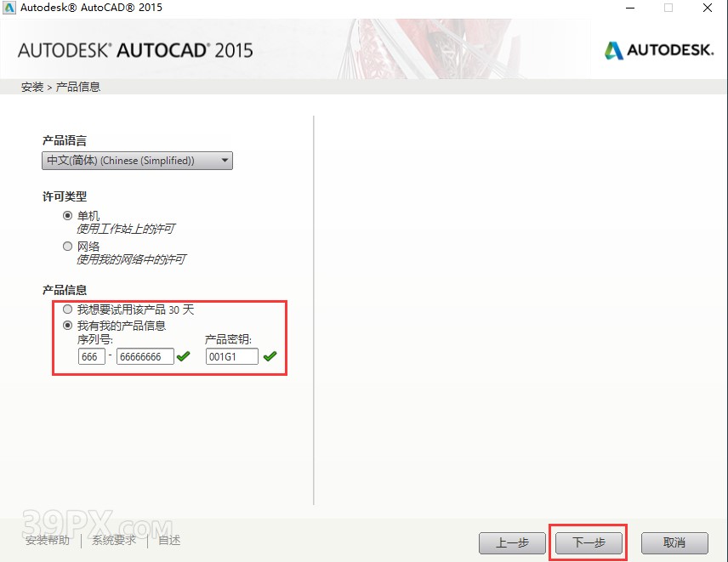Screen dimensions: 728x562
Task: Click the 取消 button
Action: (674, 542)
